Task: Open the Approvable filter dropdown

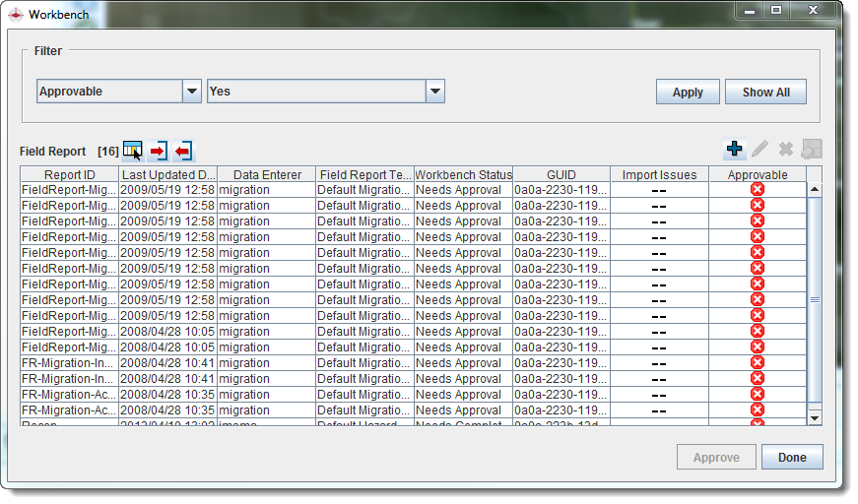Action: click(192, 92)
